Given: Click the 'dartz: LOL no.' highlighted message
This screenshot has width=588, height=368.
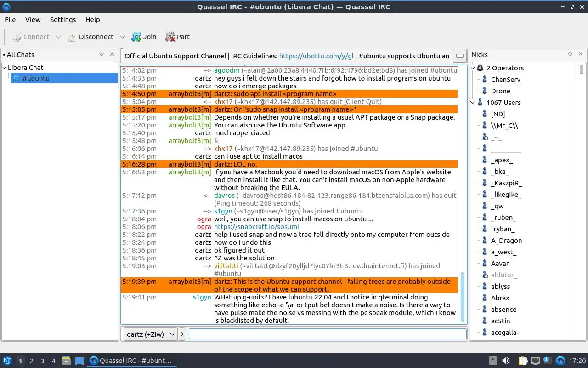Looking at the screenshot, I should click(x=236, y=164).
